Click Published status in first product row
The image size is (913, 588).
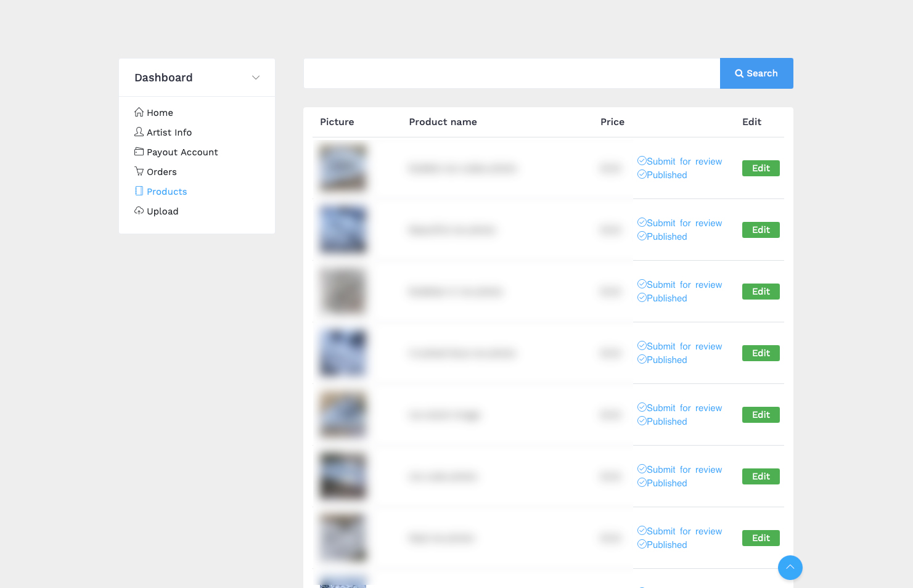click(x=662, y=175)
